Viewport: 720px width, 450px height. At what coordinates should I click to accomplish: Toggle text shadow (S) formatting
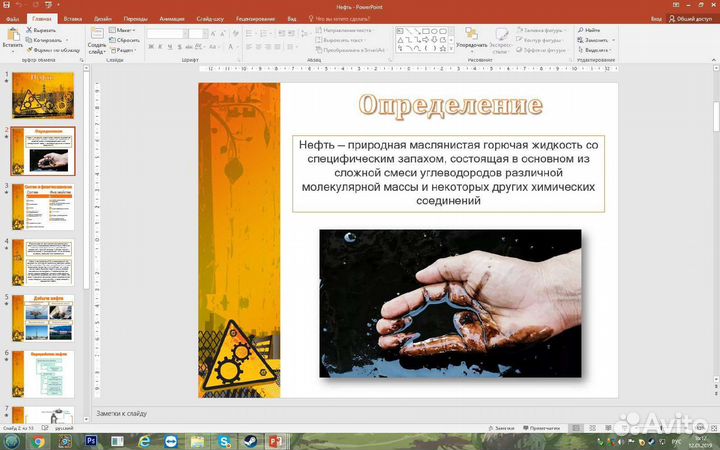click(180, 47)
